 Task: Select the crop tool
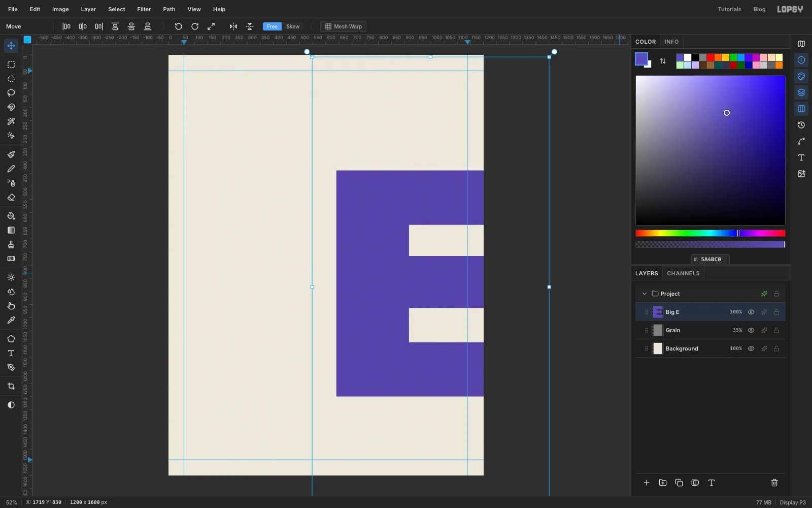pyautogui.click(x=11, y=386)
